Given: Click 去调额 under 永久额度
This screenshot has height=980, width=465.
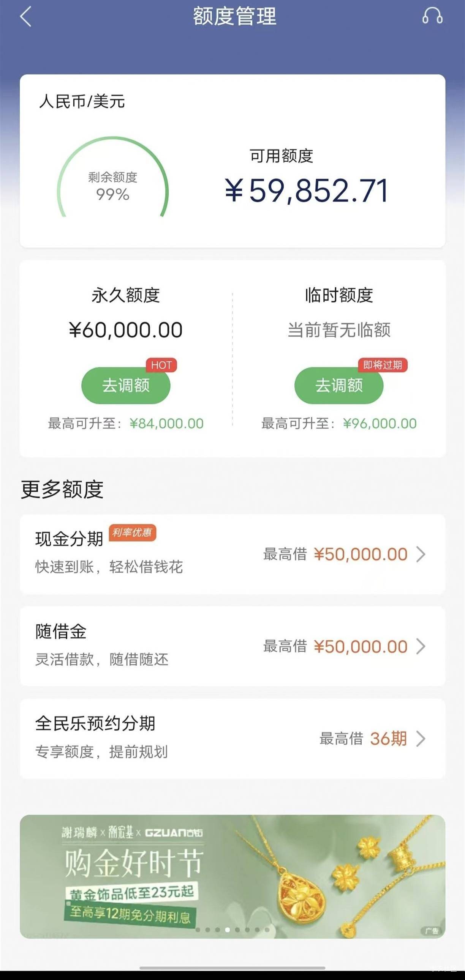Looking at the screenshot, I should 126,385.
